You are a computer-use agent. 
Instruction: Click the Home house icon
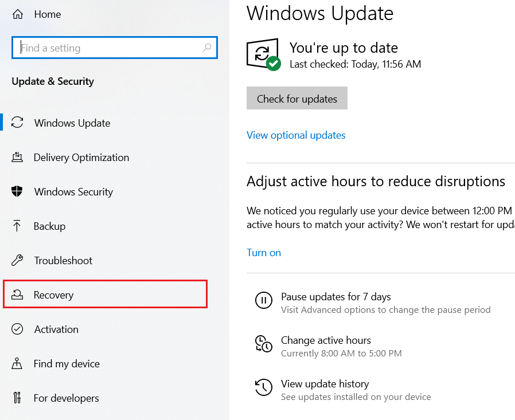tap(18, 14)
